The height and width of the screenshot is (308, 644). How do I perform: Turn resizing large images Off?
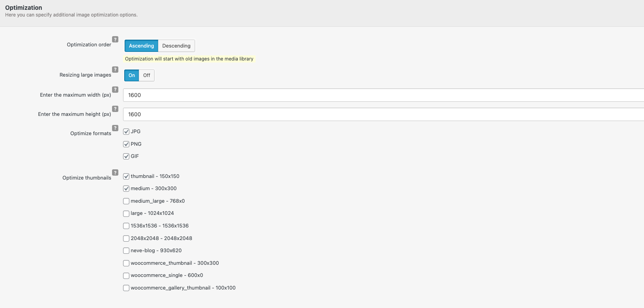147,75
